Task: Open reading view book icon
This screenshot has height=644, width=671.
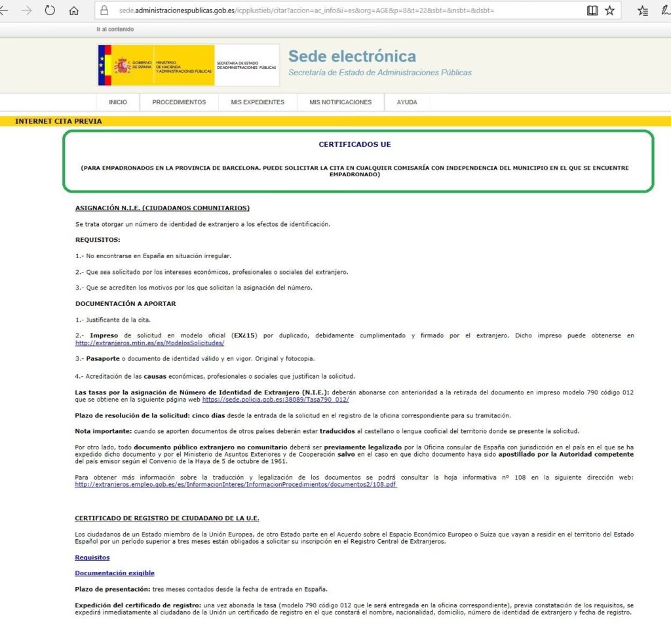Action: [x=592, y=10]
